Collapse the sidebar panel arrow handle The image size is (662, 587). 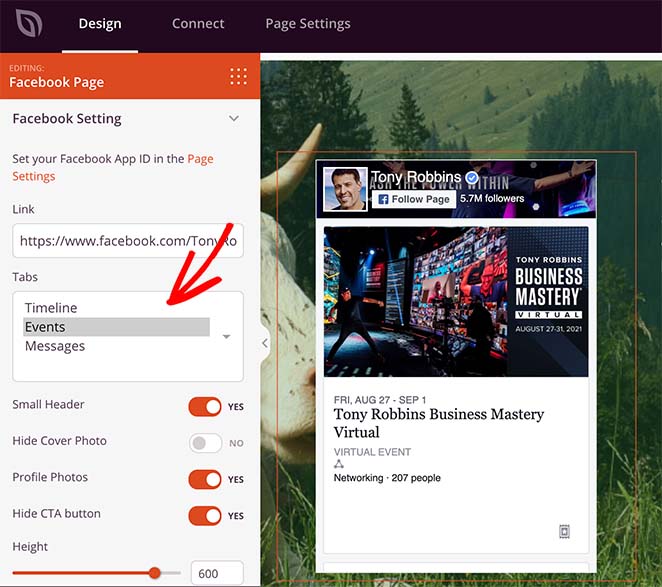pyautogui.click(x=265, y=343)
